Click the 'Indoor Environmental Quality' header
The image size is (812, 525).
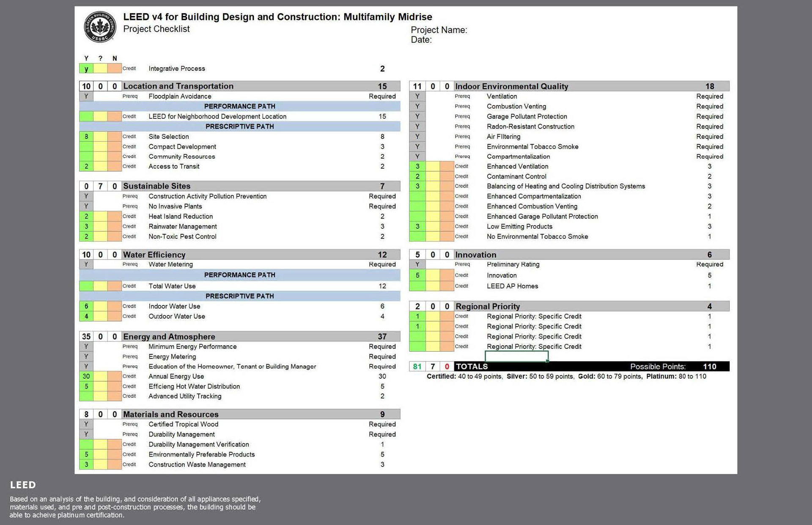coord(512,86)
